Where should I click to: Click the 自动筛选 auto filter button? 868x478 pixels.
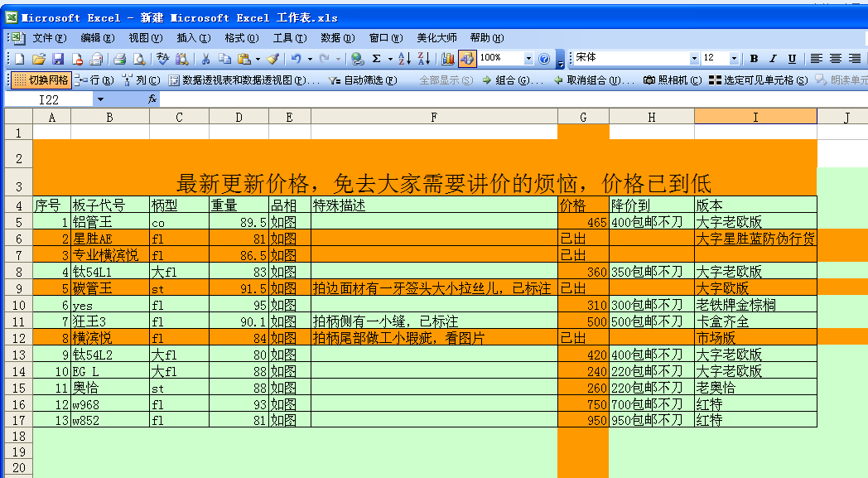tap(356, 80)
